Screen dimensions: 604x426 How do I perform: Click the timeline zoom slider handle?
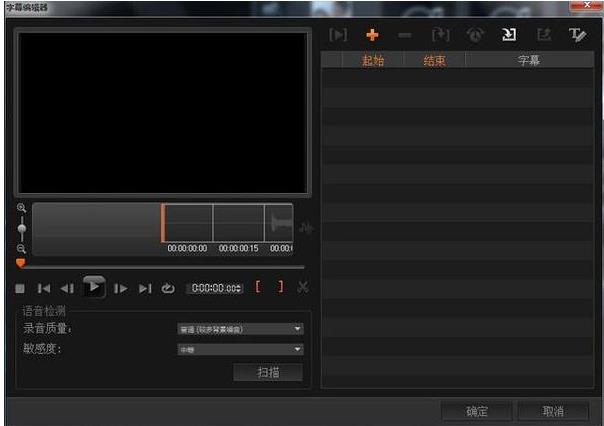coord(22,228)
